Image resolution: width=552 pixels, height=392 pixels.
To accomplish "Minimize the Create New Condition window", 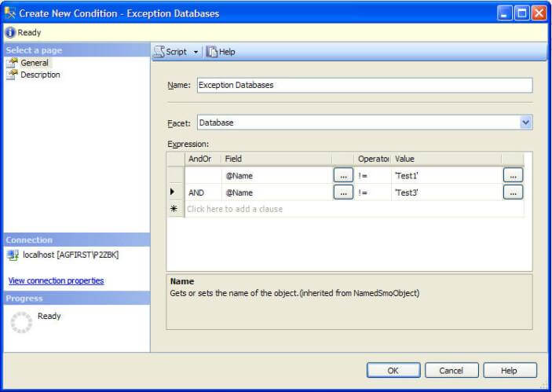I will point(505,13).
